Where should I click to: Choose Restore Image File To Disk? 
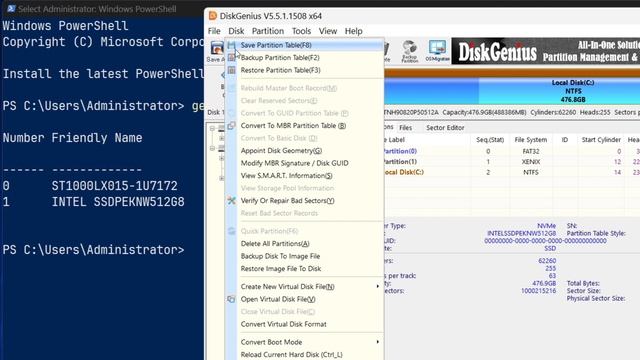[x=304, y=269]
